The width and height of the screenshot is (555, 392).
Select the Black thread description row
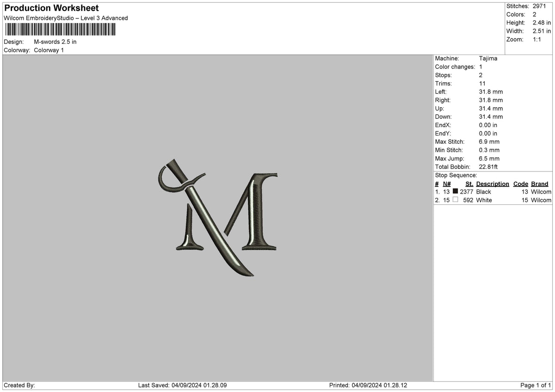point(484,191)
